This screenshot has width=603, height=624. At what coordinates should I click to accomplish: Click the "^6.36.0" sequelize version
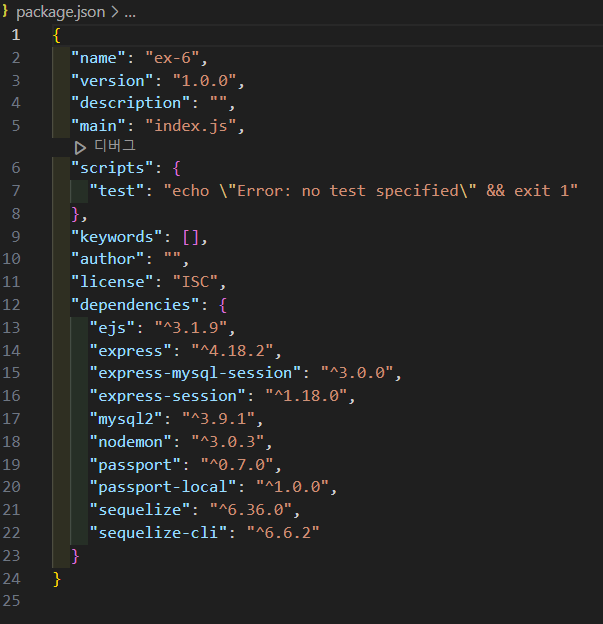251,510
